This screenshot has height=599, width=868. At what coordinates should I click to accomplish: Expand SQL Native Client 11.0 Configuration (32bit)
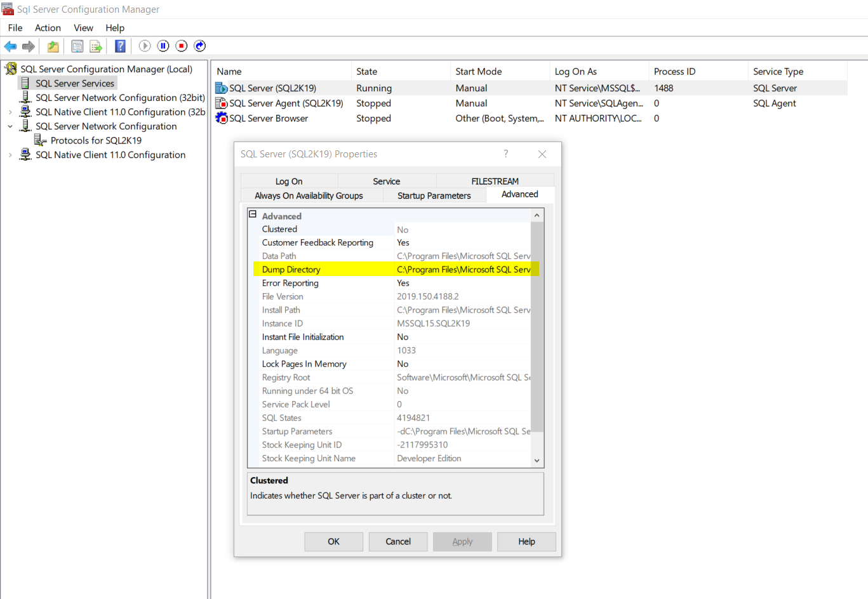(10, 112)
